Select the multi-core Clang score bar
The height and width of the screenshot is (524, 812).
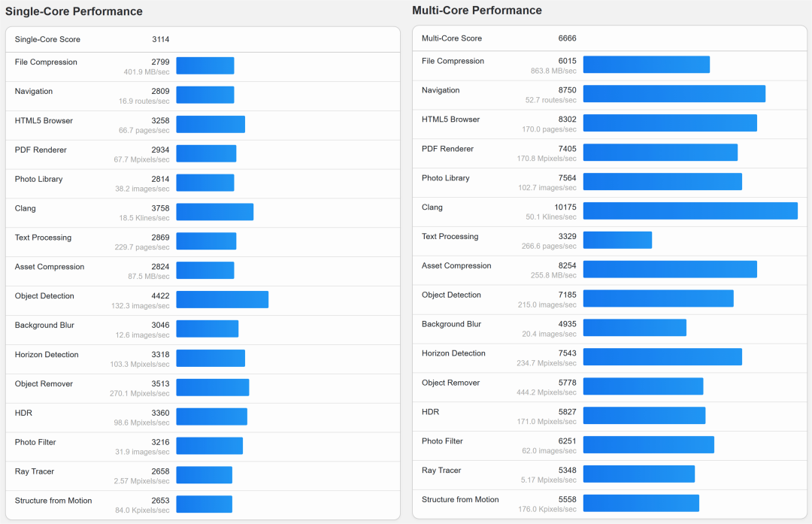click(690, 211)
